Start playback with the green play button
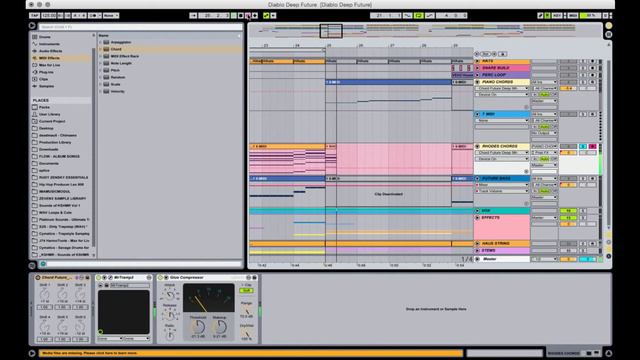 pos(234,16)
